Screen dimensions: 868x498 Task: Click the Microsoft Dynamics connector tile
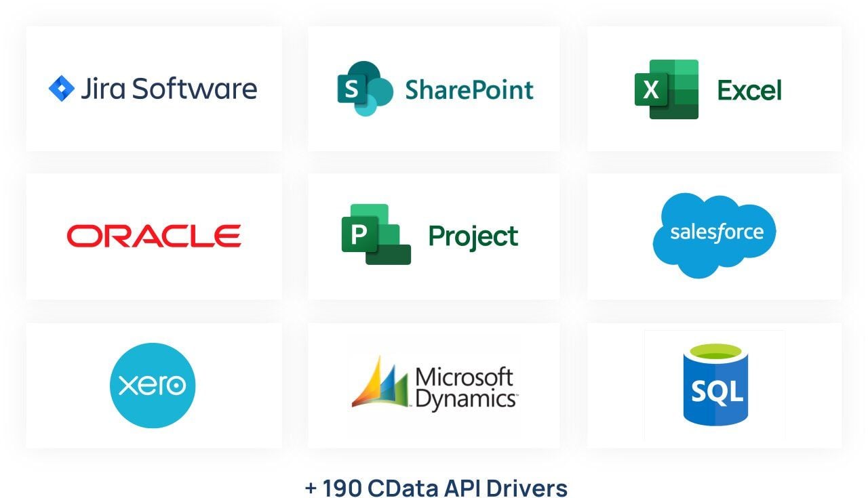pos(433,384)
